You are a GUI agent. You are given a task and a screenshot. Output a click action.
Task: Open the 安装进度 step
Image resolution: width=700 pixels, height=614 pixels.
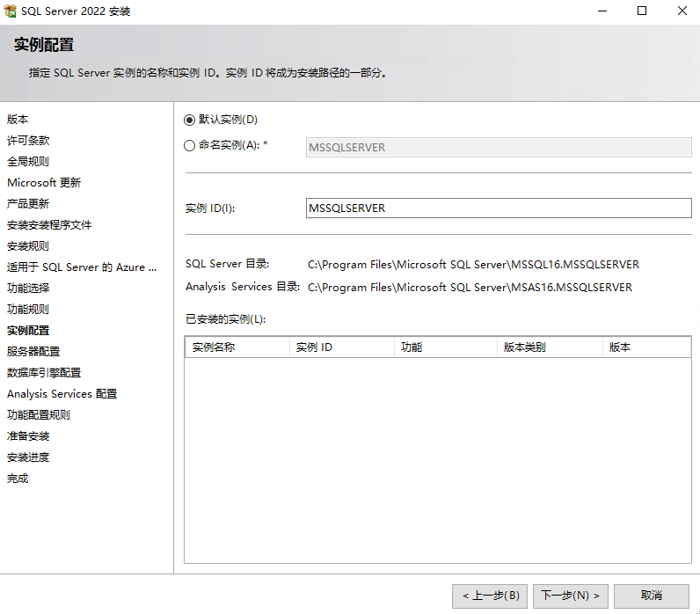click(x=28, y=457)
